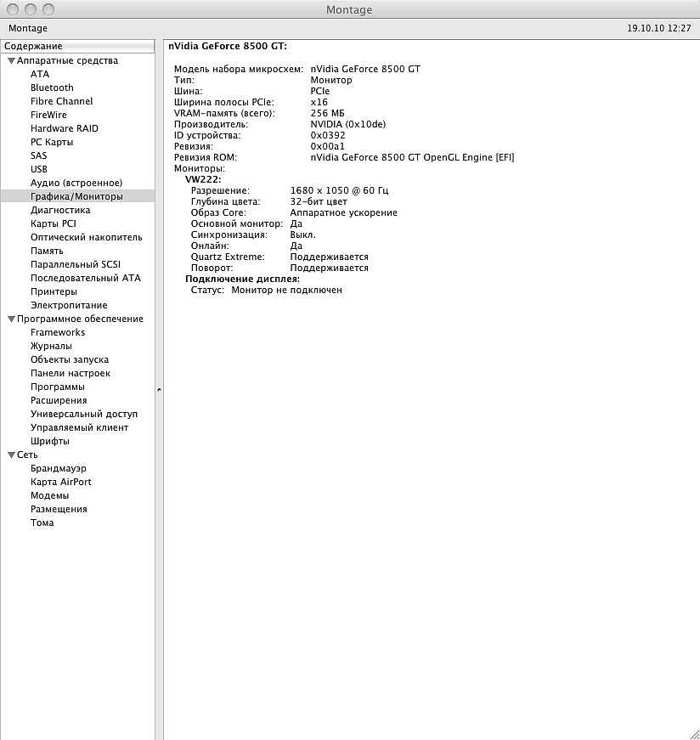Viewport: 700px width, 740px height.
Task: Click the 19.10.10 12:27 timestamp
Action: pos(659,28)
